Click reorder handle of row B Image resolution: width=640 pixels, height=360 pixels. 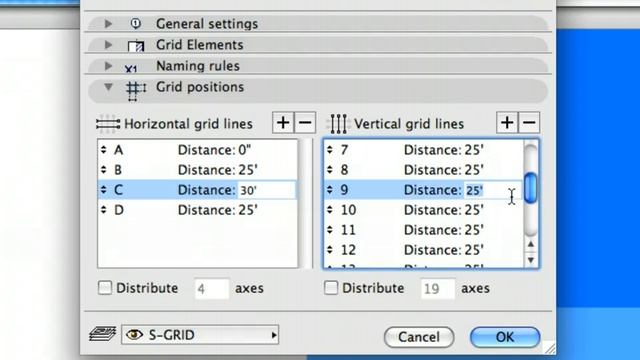pyautogui.click(x=104, y=170)
